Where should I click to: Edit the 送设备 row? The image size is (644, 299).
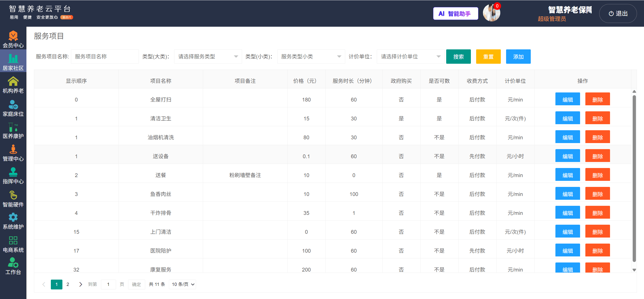pos(567,156)
